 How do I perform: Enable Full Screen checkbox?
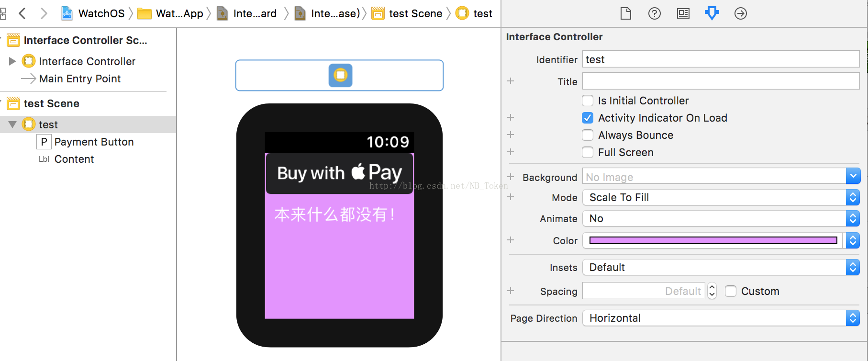coord(588,152)
